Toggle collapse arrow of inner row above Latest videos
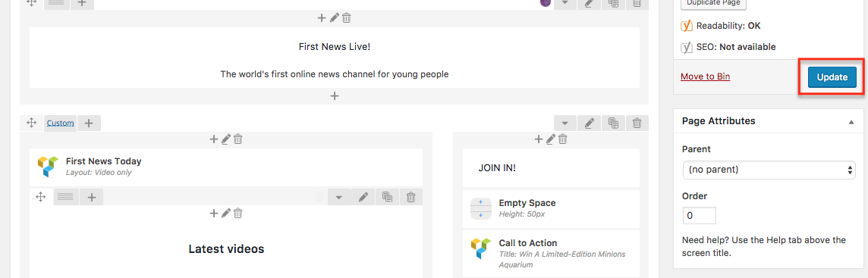Screen dimensions: 868x278 339,197
